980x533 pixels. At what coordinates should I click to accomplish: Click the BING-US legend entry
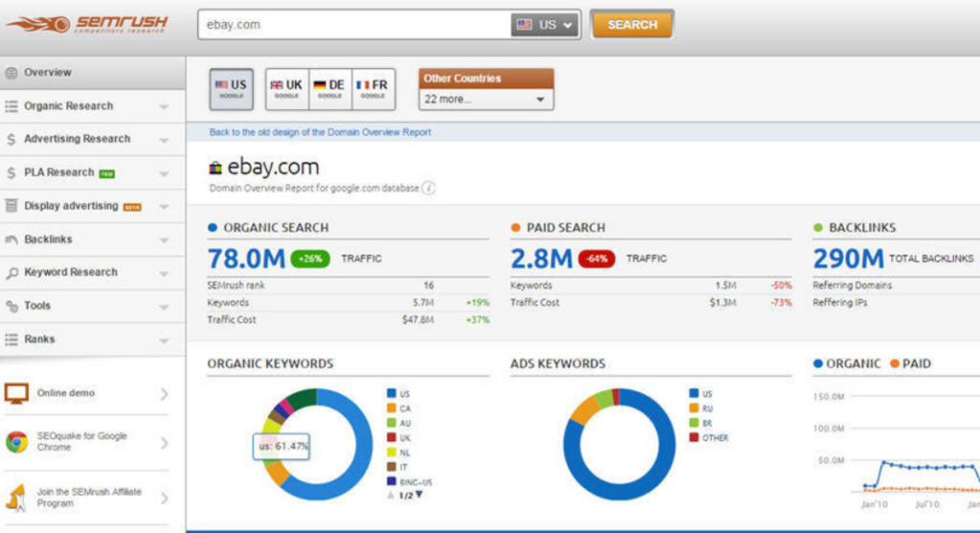point(410,482)
